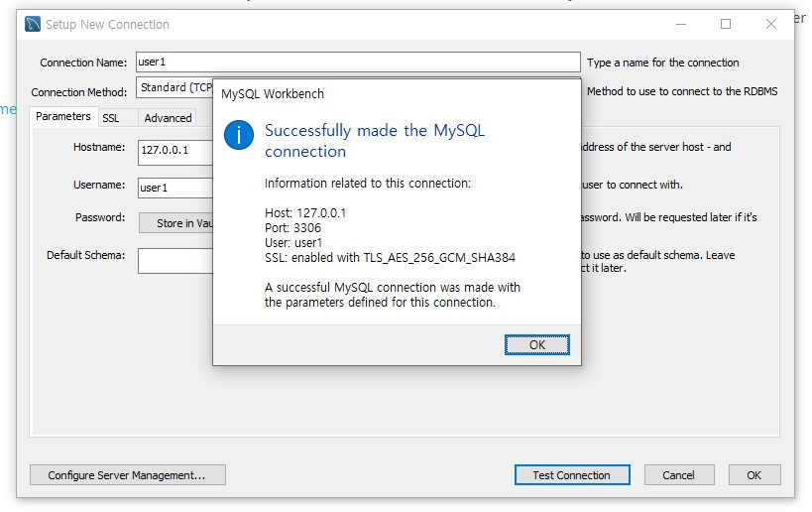This screenshot has width=812, height=512.
Task: Close the Setup New Connection window
Action: 771,24
